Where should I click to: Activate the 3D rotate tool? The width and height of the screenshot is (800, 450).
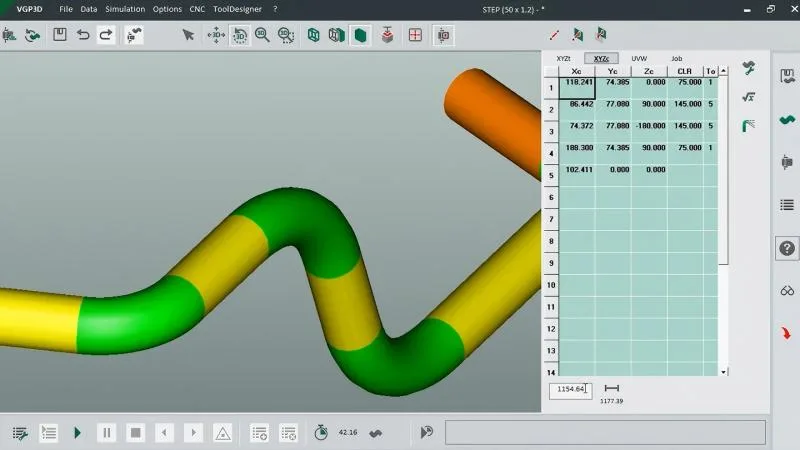(x=240, y=35)
